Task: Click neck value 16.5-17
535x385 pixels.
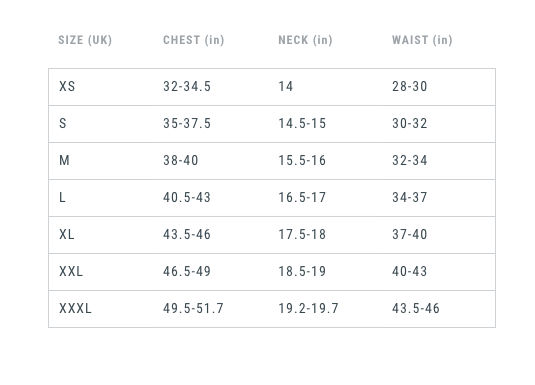Action: [302, 197]
